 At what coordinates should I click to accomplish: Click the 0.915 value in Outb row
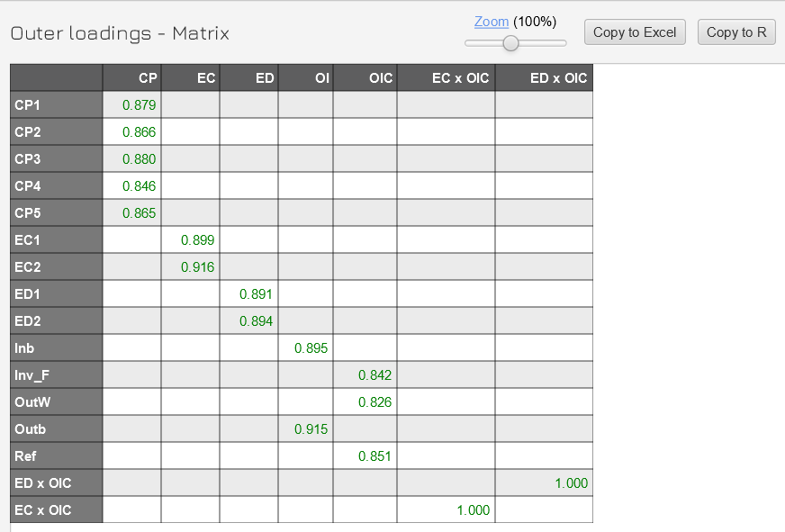(311, 429)
